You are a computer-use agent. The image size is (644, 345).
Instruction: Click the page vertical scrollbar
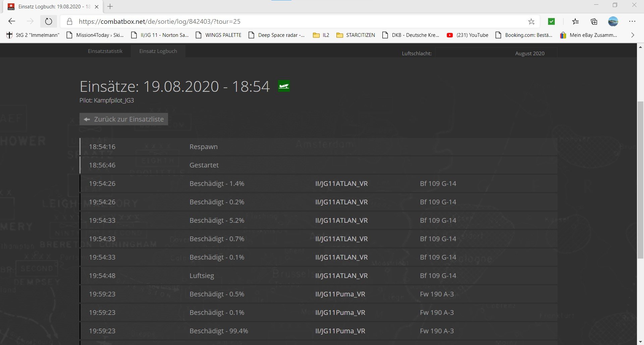[x=640, y=181]
